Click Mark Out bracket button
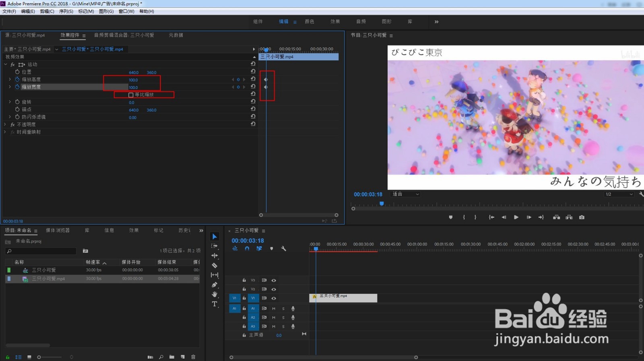The width and height of the screenshot is (644, 361). (x=475, y=217)
